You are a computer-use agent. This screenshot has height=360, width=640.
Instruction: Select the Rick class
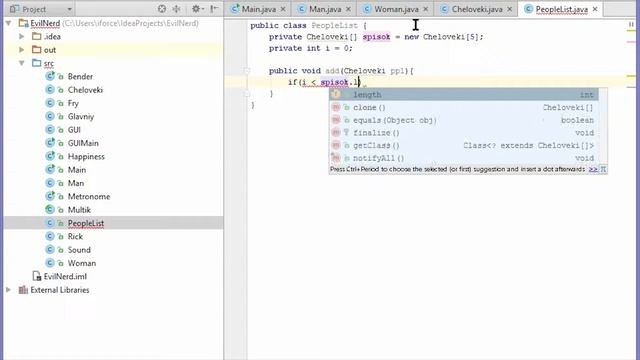click(x=75, y=236)
